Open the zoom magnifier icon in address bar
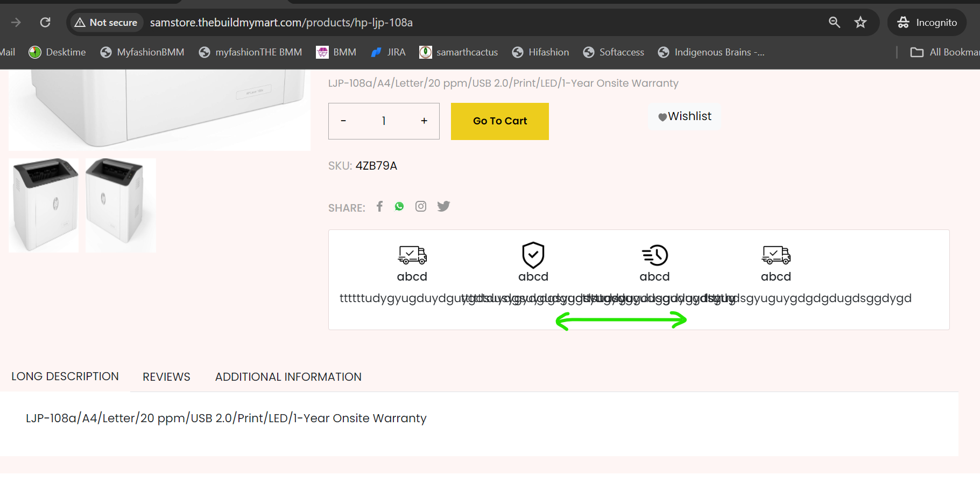The height and width of the screenshot is (482, 980). (x=834, y=22)
